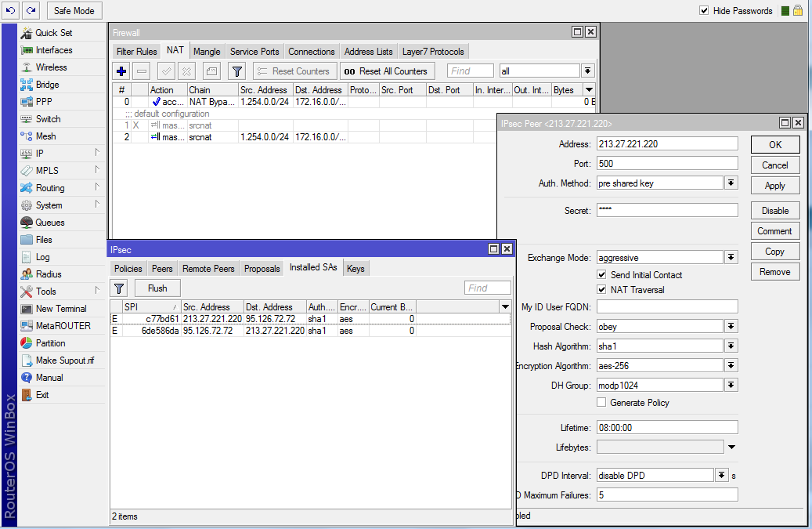Uncheck Send Initial Contact option
812x529 pixels.
tap(601, 275)
